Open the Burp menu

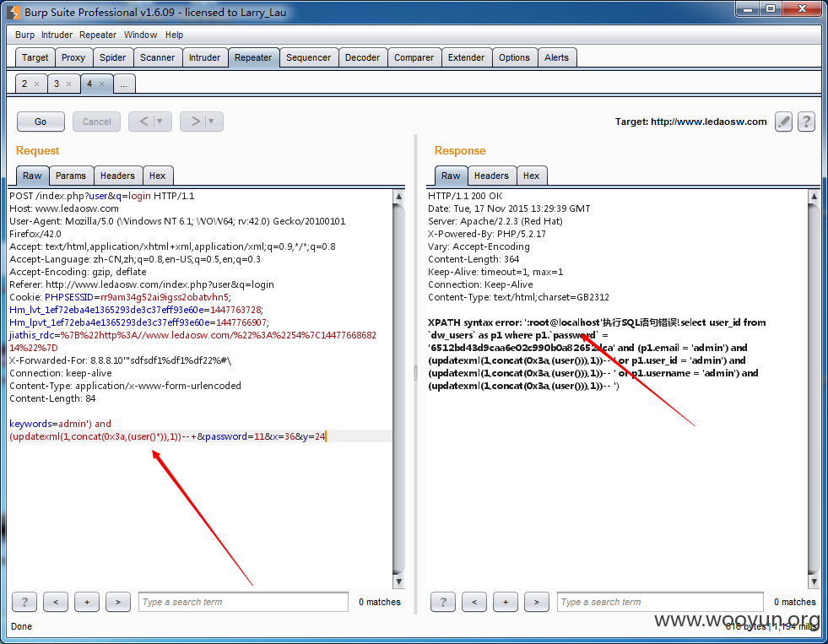[x=24, y=35]
